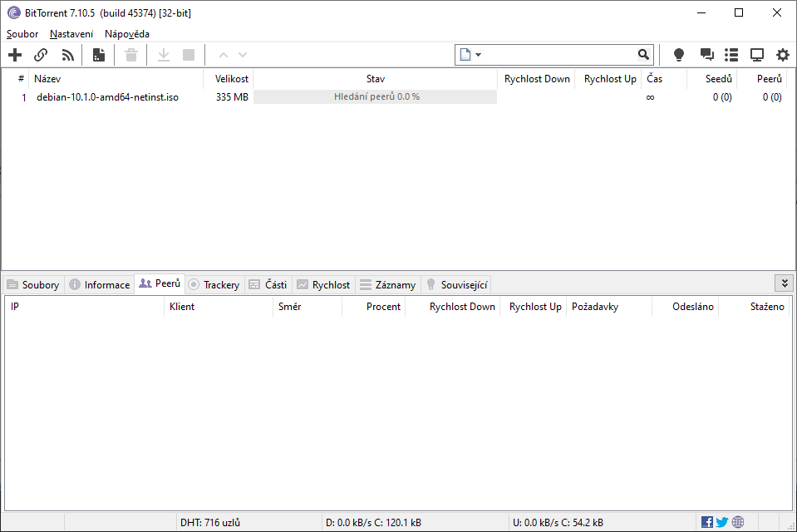The image size is (797, 532).
Task: Sort torrents by Peerů column header
Action: 762,79
